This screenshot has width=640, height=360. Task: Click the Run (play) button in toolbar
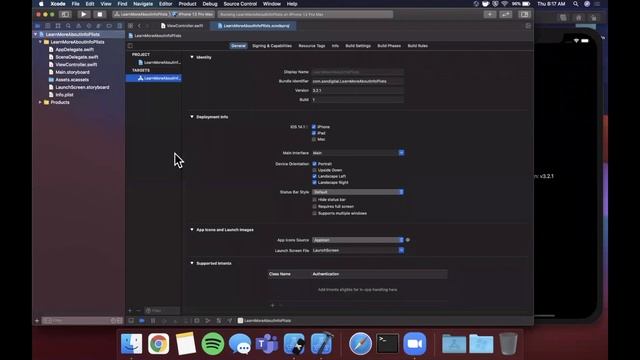click(x=84, y=14)
